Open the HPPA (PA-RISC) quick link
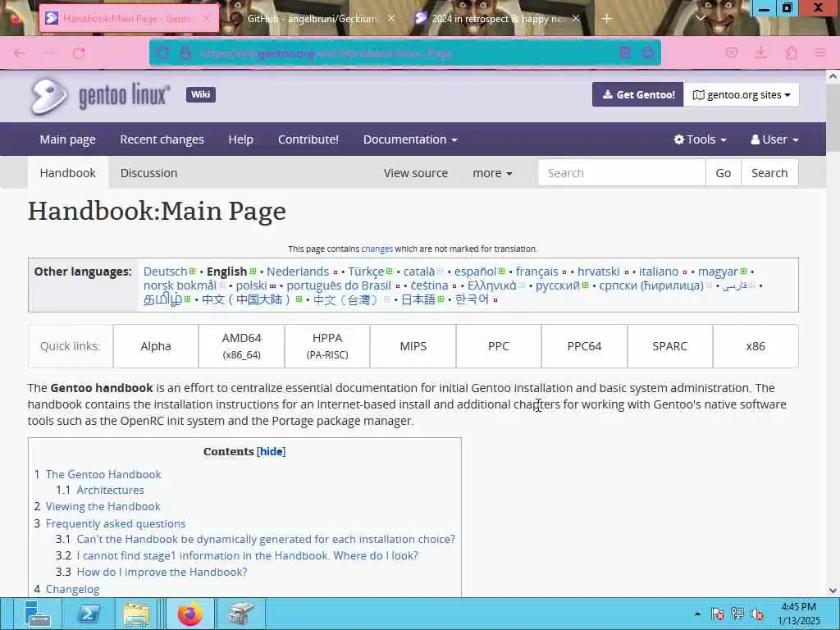This screenshot has width=840, height=630. (327, 346)
